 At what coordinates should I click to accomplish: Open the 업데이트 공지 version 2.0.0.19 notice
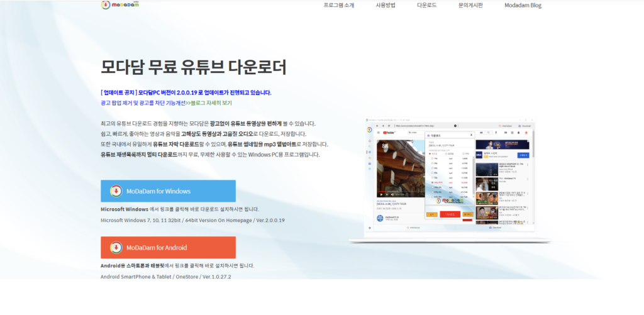[x=186, y=92]
